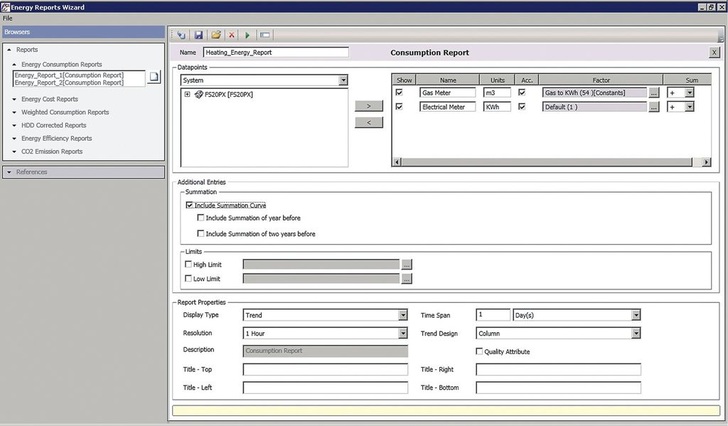The image size is (728, 426).
Task: Click the first toolbar icon (new/refresh report)
Action: [182, 35]
